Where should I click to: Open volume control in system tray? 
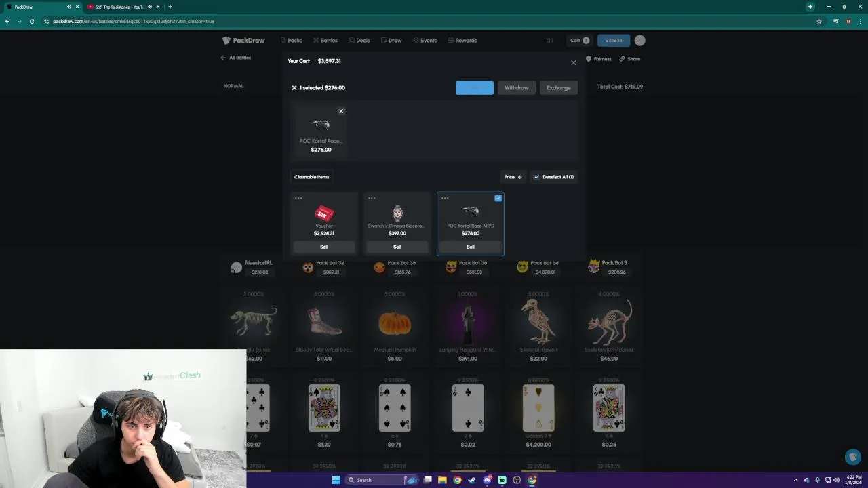835,480
